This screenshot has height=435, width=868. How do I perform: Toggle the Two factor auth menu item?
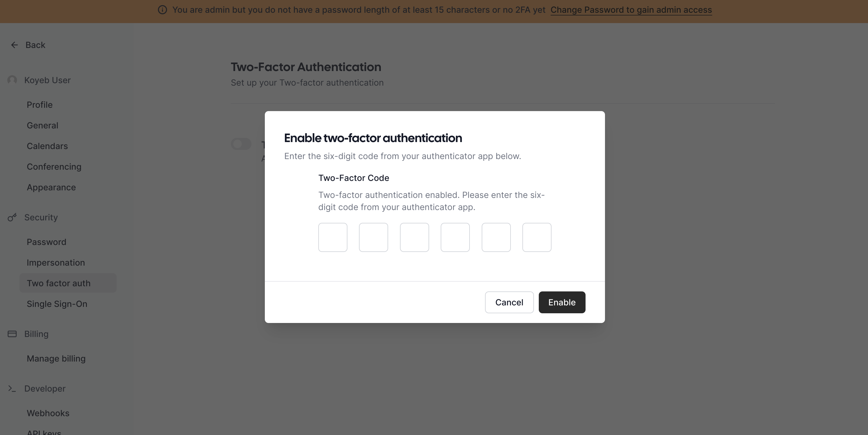pos(58,282)
